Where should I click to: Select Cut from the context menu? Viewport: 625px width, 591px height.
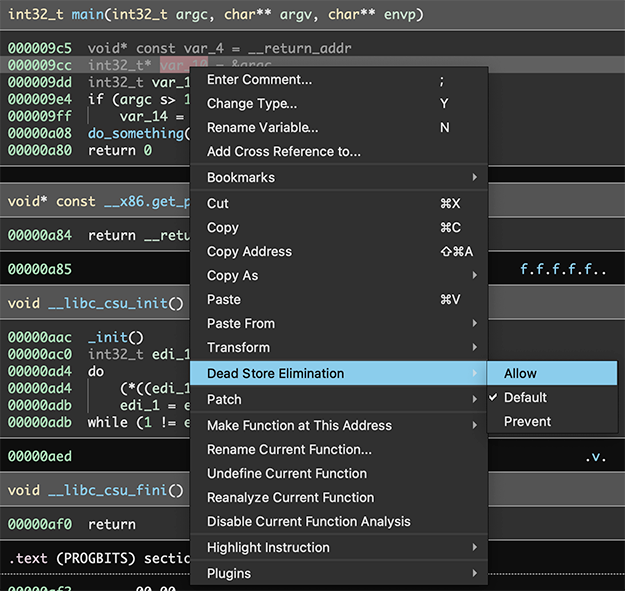point(339,203)
